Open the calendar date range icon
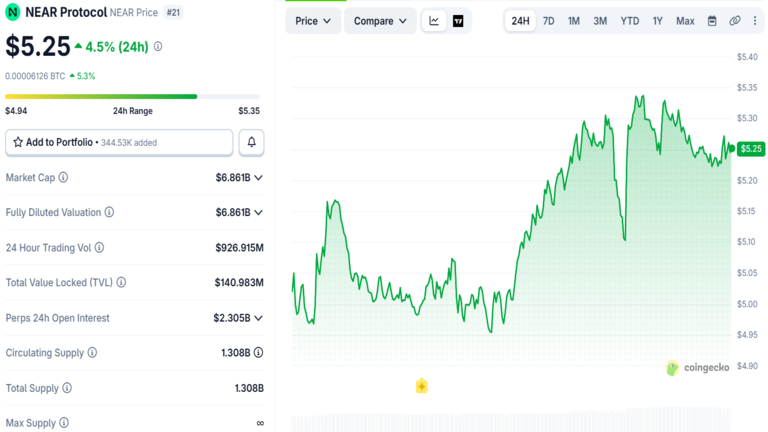768x432 pixels. (x=712, y=21)
